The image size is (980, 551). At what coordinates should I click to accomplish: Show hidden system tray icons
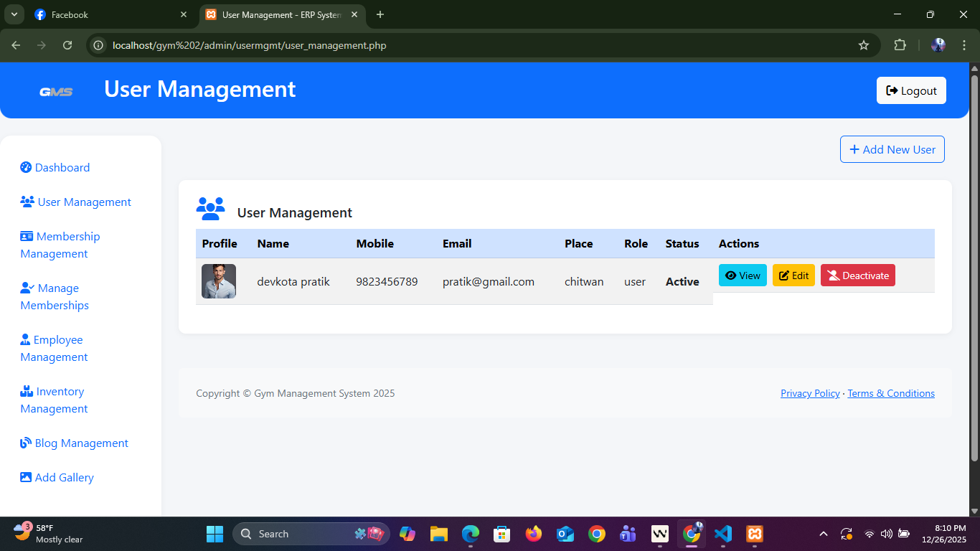[824, 534]
